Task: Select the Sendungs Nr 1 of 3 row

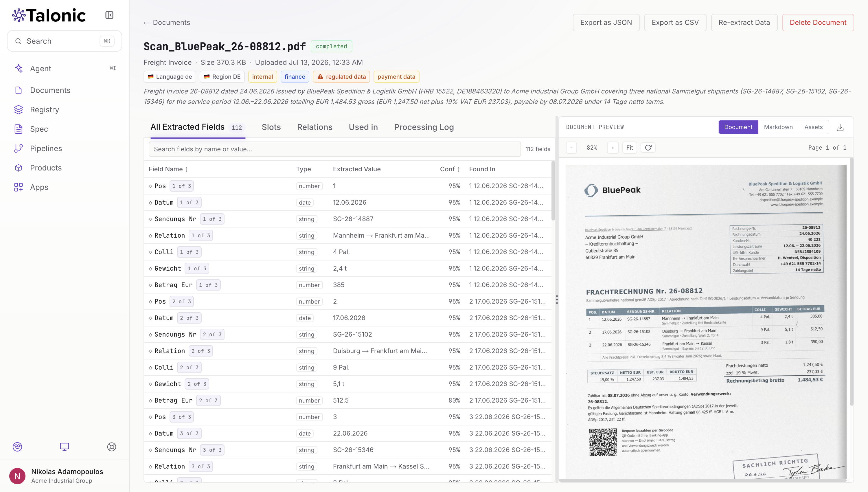Action: 347,219
